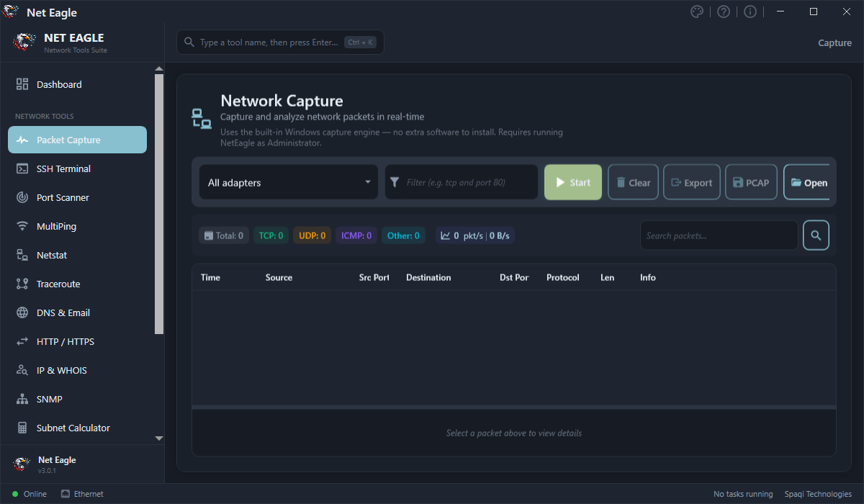Sort by Time column header
The image size is (864, 504).
click(x=210, y=277)
